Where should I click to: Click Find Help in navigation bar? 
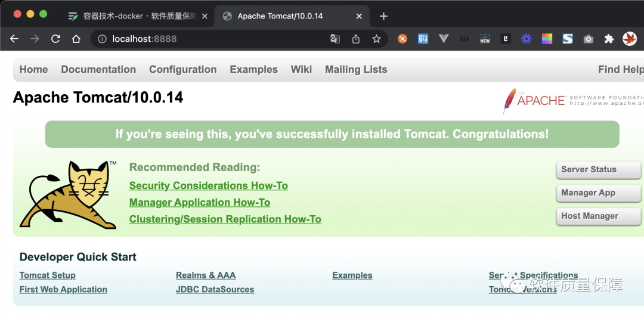(621, 69)
